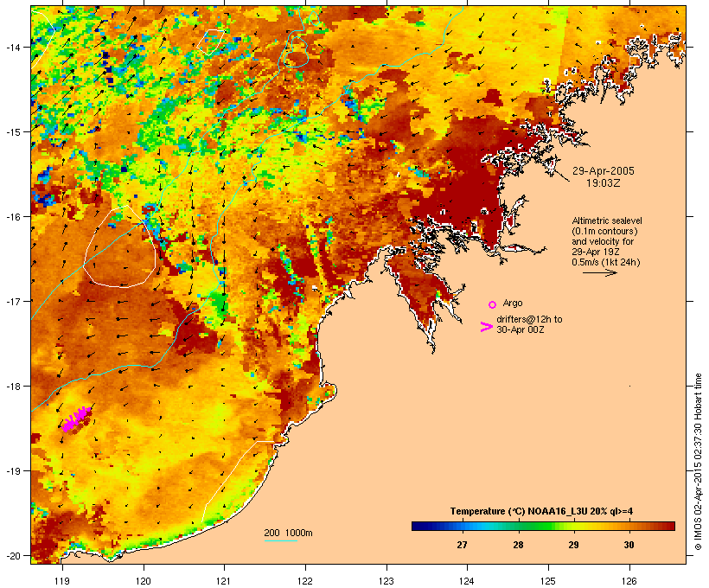Click the longitude axis label 120
This screenshot has width=709, height=588.
(144, 581)
